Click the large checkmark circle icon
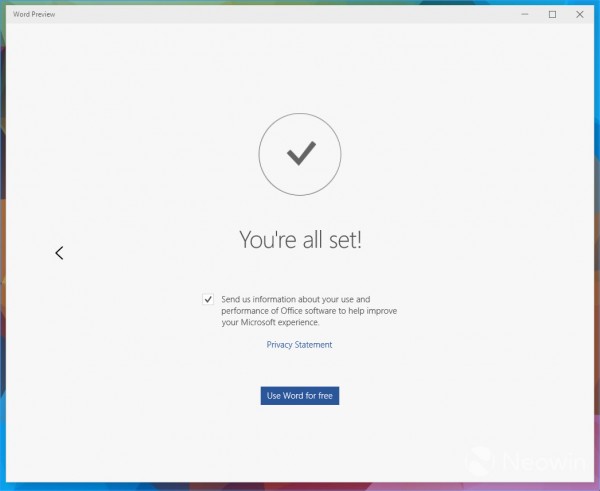600x491 pixels. pos(299,153)
